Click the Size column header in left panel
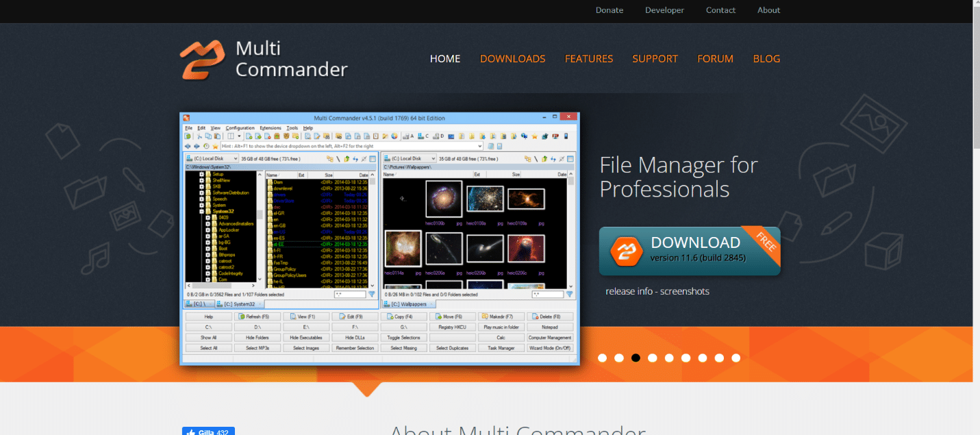 coord(321,175)
